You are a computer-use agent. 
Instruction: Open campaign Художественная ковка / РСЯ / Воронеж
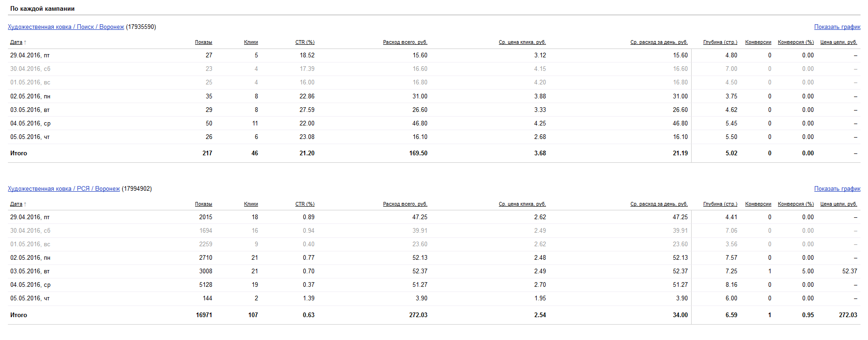[x=64, y=189]
